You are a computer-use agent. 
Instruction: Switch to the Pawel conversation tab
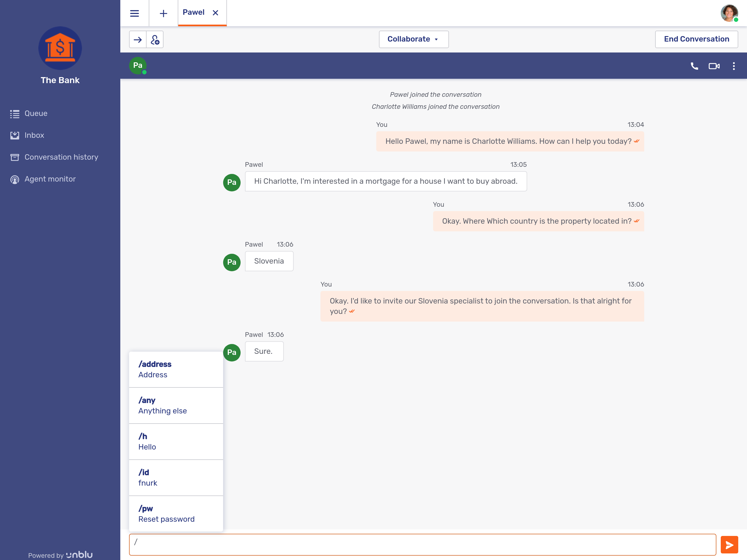194,13
